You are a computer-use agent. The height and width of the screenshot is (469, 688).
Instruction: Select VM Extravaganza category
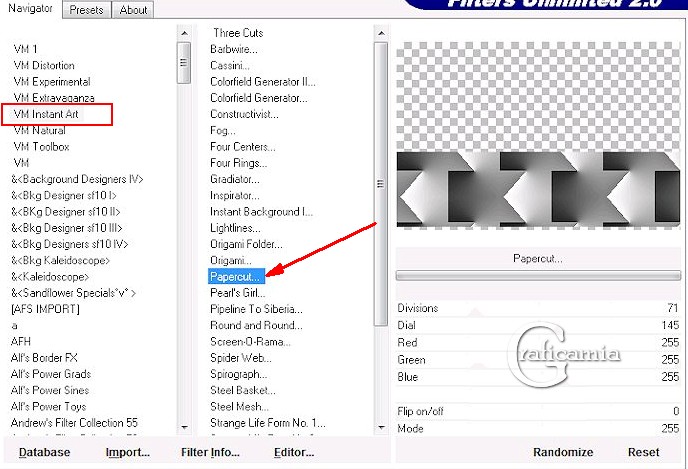click(x=54, y=97)
